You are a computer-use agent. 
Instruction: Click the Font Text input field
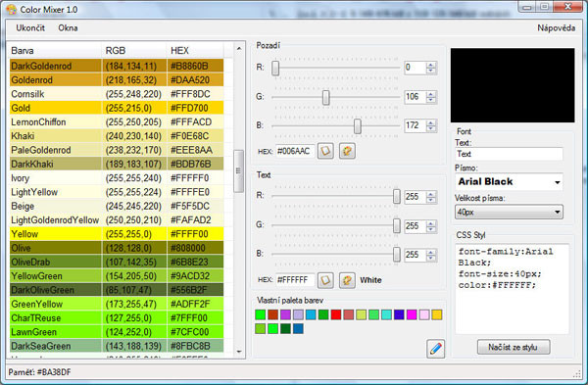point(509,154)
